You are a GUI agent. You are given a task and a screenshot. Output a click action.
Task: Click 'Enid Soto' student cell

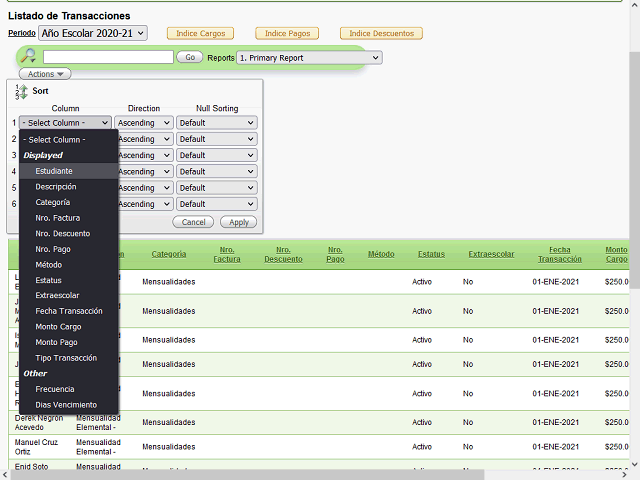tap(31, 467)
